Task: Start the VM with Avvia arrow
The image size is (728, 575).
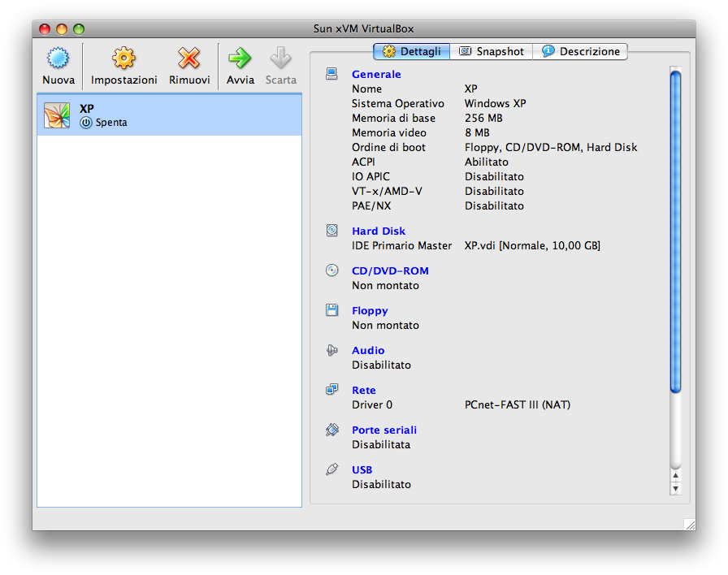Action: 240,58
